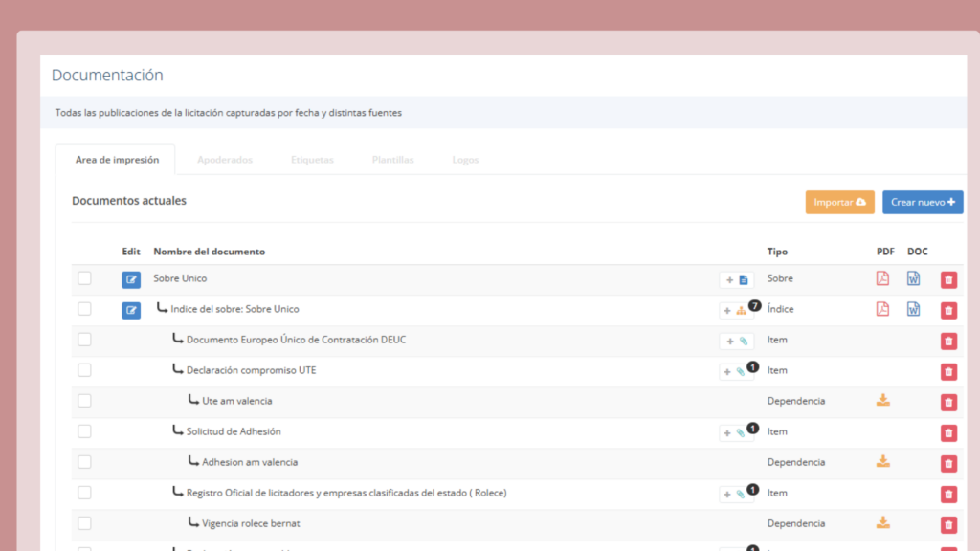Open edit for Indice del sobre row
The height and width of the screenshot is (551, 980).
pyautogui.click(x=131, y=310)
